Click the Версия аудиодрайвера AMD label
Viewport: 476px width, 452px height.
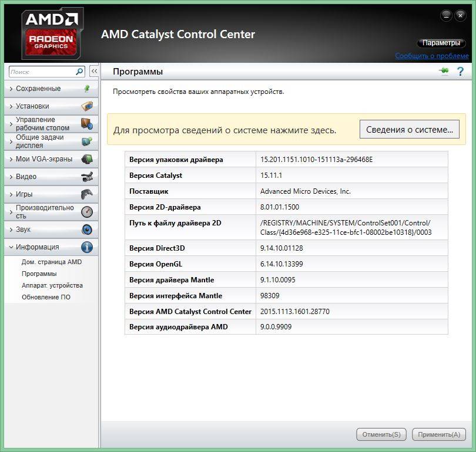click(x=179, y=327)
